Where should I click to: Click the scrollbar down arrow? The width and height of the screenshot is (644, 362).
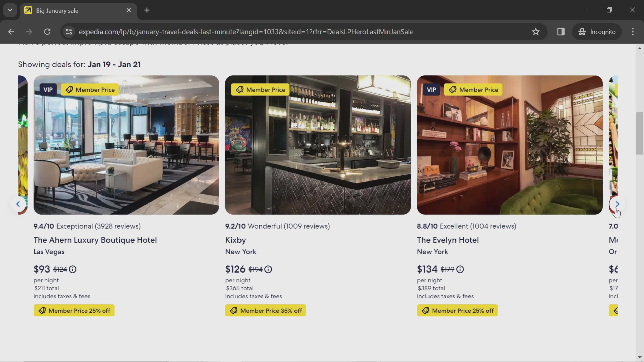click(639, 357)
